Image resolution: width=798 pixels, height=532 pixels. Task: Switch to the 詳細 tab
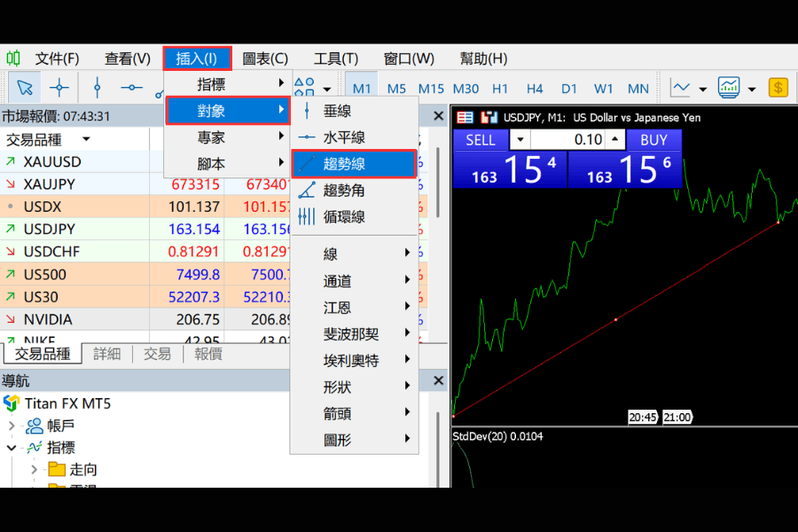click(107, 354)
